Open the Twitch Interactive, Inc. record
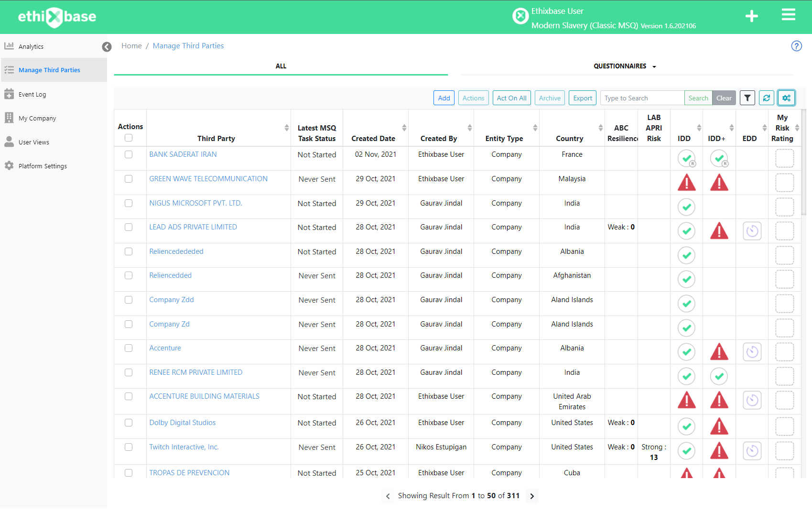This screenshot has height=513, width=812. coord(184,447)
